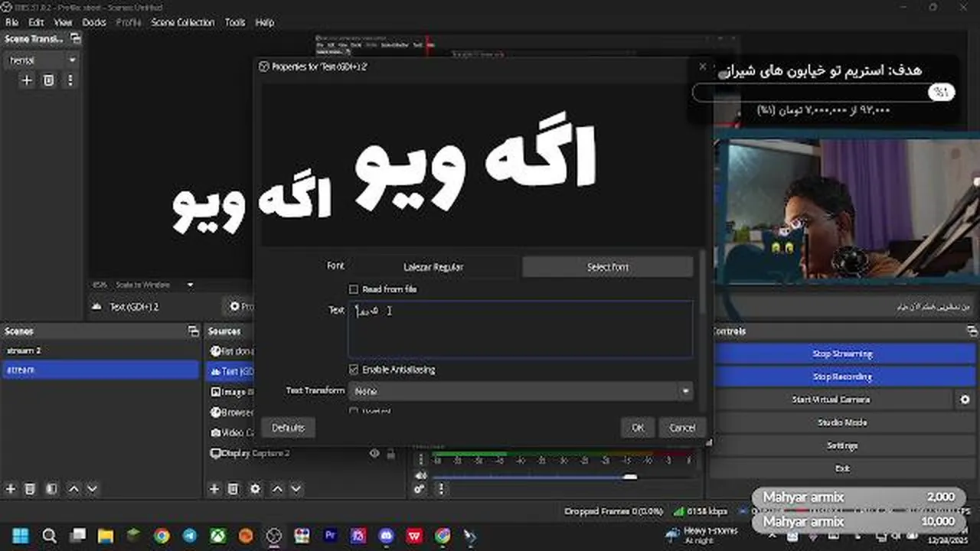980x551 pixels.
Task: Move source up with Sources up arrow
Action: coord(277,488)
